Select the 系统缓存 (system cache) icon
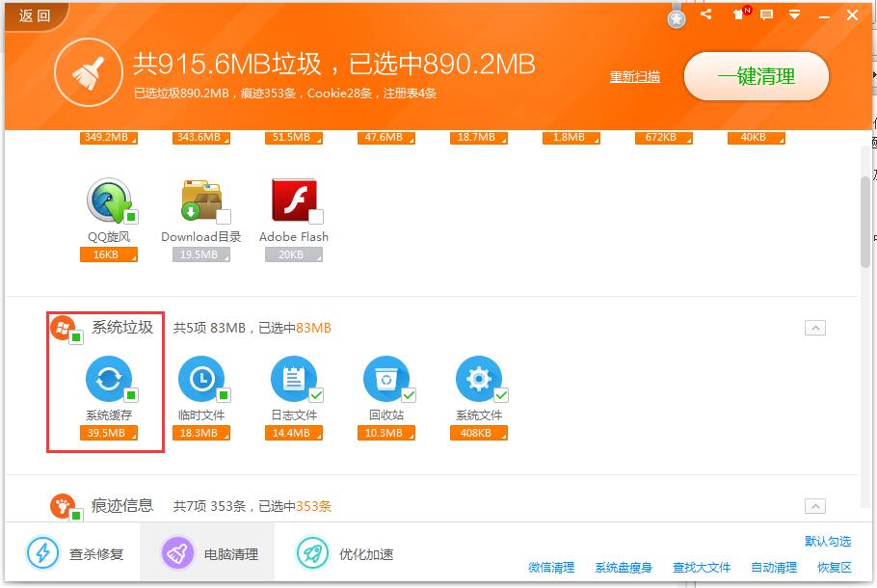The image size is (877, 588). (x=108, y=380)
